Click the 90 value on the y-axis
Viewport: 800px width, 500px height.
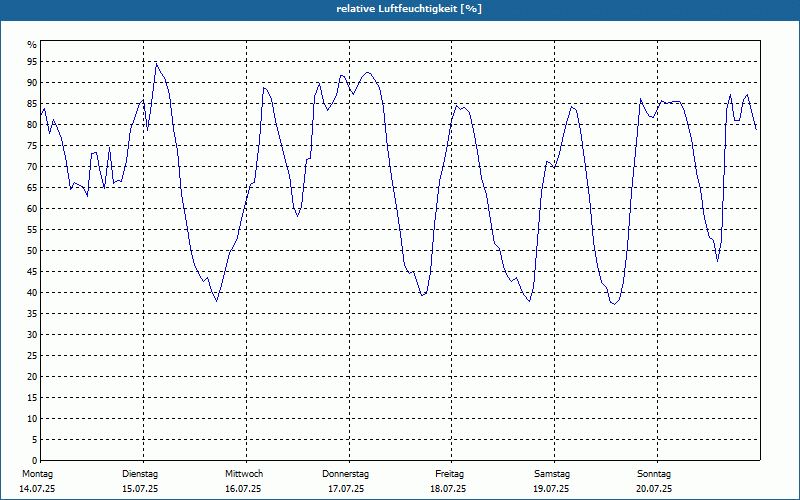[32, 83]
